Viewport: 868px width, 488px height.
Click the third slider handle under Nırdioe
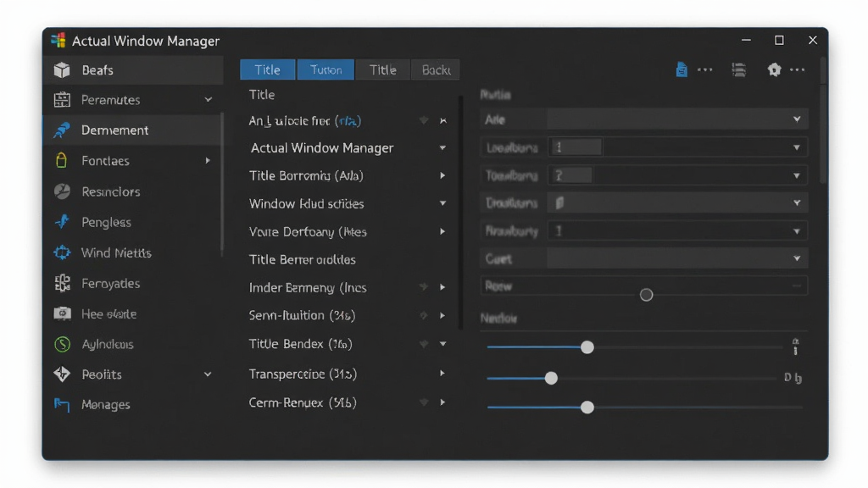[587, 408]
